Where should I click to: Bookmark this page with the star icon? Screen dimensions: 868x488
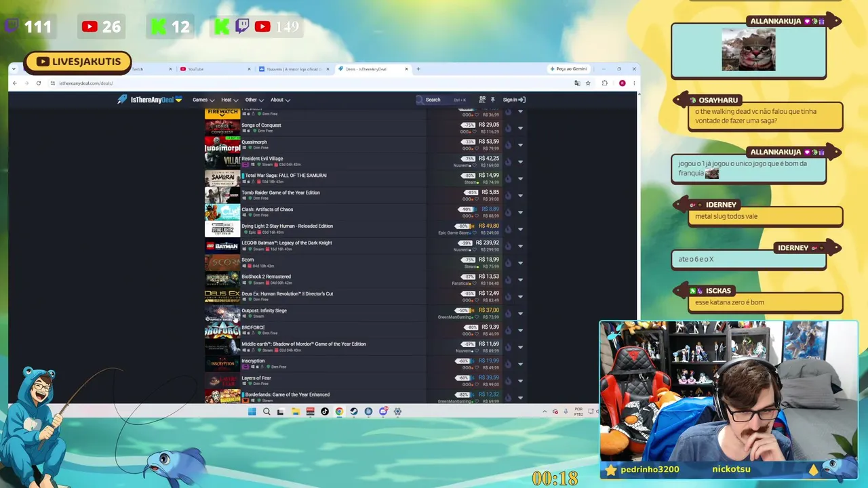(588, 83)
